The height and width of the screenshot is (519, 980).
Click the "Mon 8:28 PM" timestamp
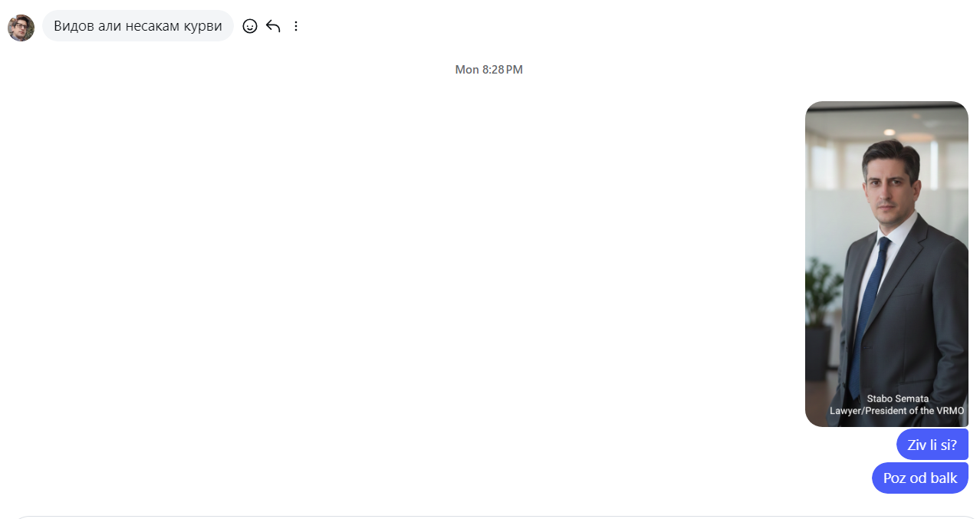click(x=489, y=70)
